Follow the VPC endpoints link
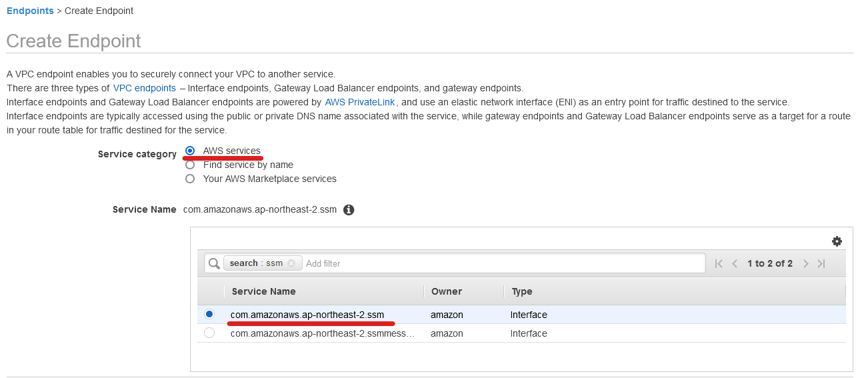This screenshot has height=378, width=868. [145, 88]
